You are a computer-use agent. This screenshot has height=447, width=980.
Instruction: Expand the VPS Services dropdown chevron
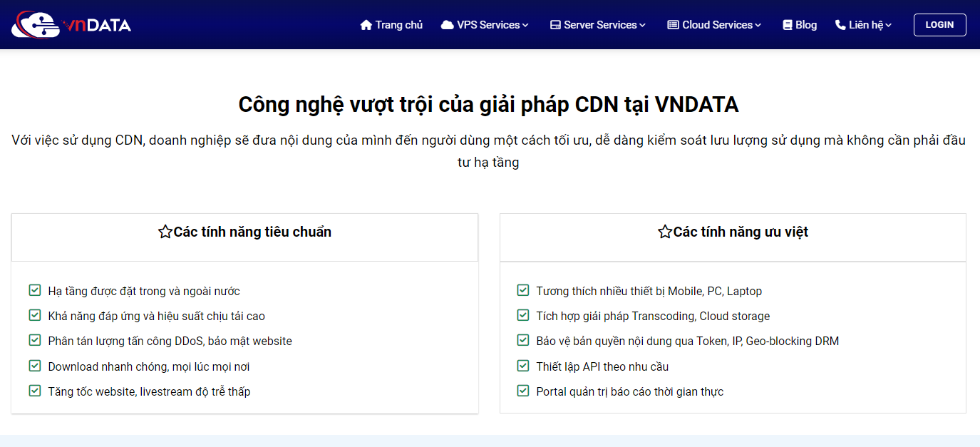click(x=525, y=26)
